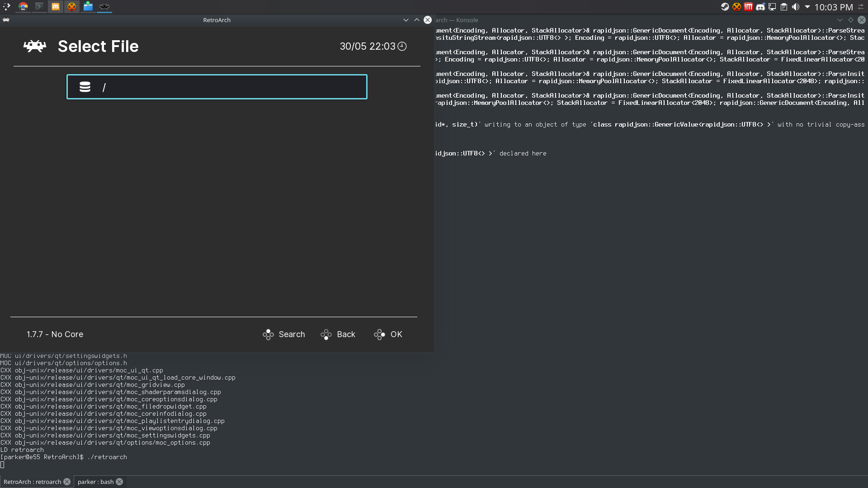This screenshot has width=868, height=488.
Task: Open the Konsole terminal taskbar icon
Action: point(39,7)
